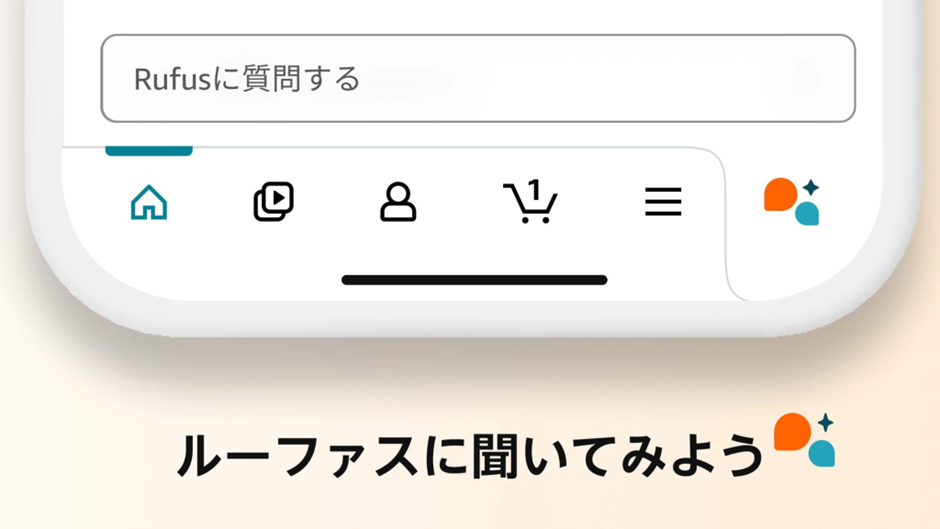Open the shopping cart icon
The image size is (940, 529).
[531, 202]
